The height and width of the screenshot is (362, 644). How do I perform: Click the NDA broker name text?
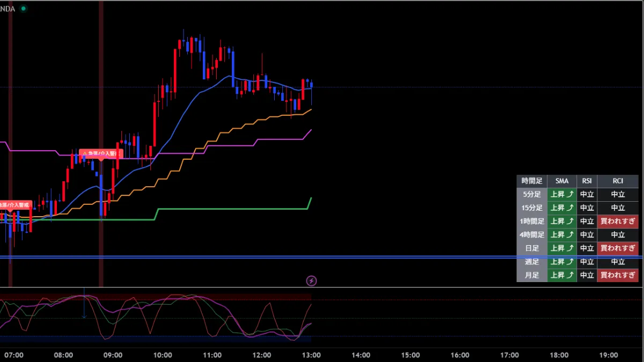[7, 9]
